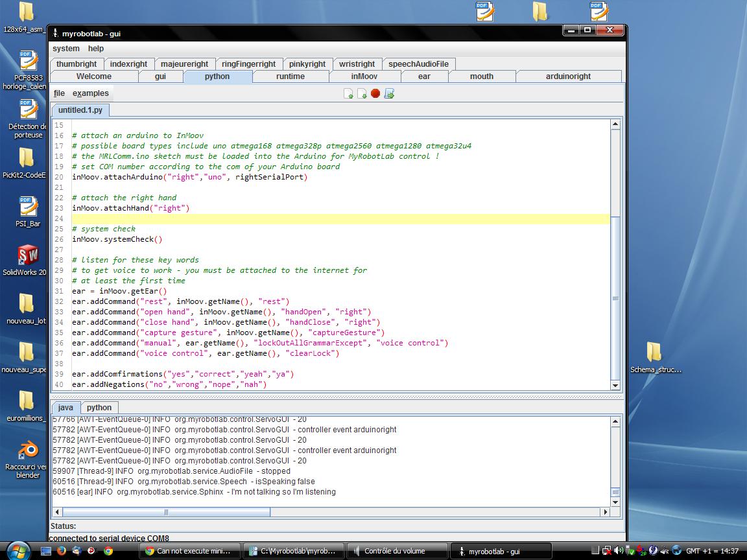
Task: Open the file menu in python editor
Action: coord(59,93)
